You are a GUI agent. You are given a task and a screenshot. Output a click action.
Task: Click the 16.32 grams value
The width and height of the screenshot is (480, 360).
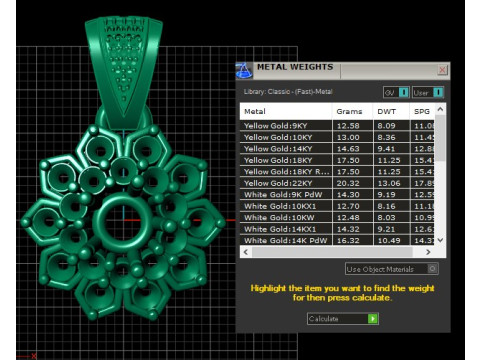tap(348, 240)
